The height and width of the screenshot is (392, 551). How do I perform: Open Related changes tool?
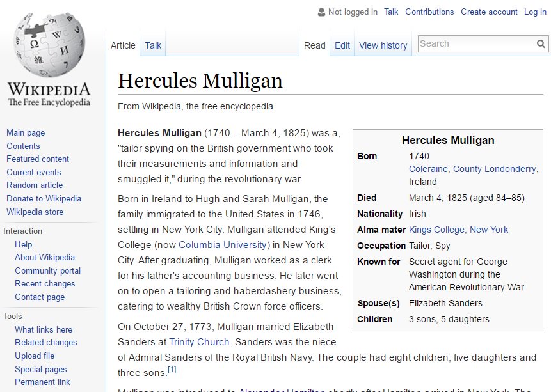point(45,343)
